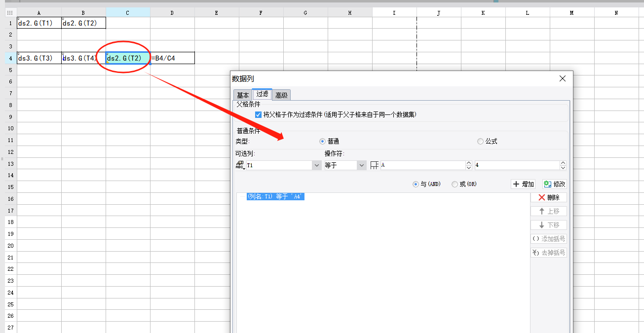Select the condition (列名:T1) 等于 'A4'
This screenshot has width=644, height=333.
[275, 196]
